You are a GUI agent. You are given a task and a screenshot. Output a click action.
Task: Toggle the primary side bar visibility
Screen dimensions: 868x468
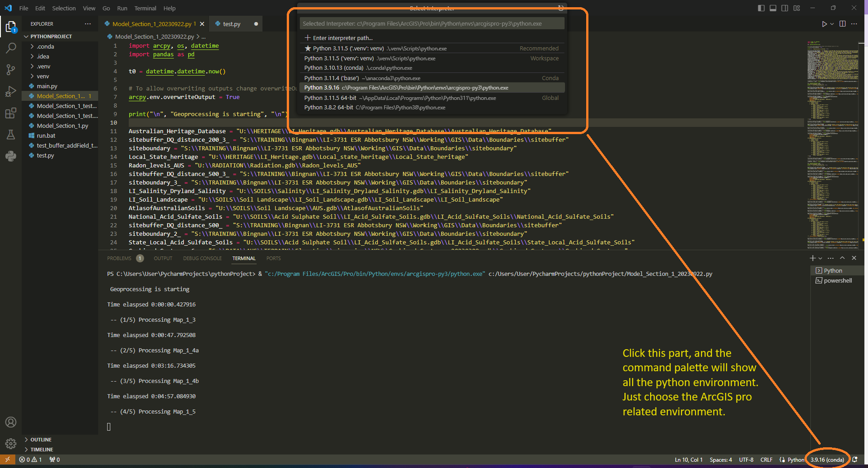tap(761, 8)
